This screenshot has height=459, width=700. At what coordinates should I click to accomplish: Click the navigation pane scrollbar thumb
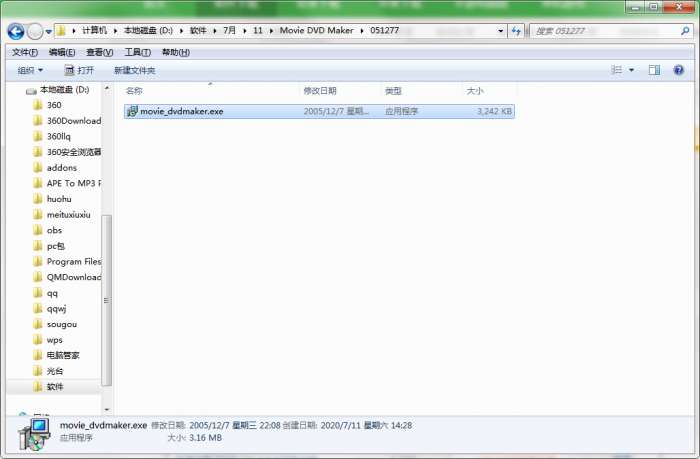pyautogui.click(x=106, y=300)
